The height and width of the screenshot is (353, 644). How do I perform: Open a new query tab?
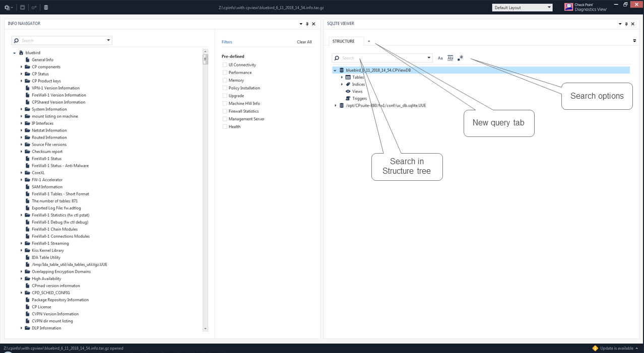[369, 41]
